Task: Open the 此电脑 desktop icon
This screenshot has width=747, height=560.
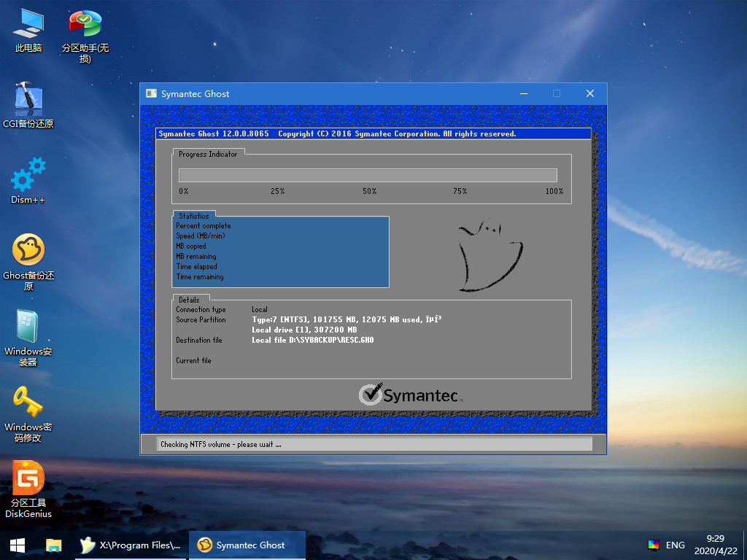Action: coord(28,31)
